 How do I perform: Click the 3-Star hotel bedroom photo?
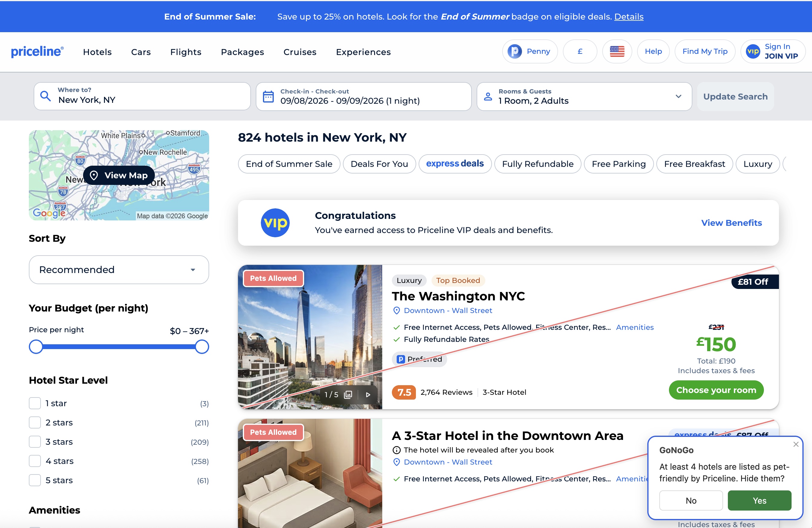click(x=310, y=473)
